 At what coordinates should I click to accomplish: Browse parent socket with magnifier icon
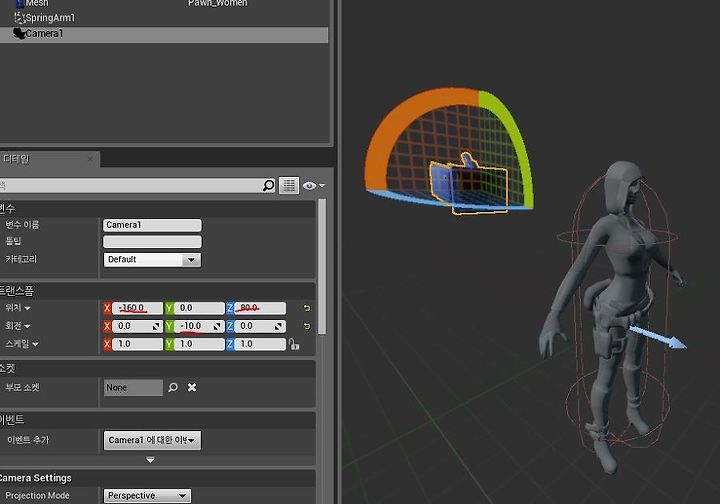pyautogui.click(x=173, y=387)
